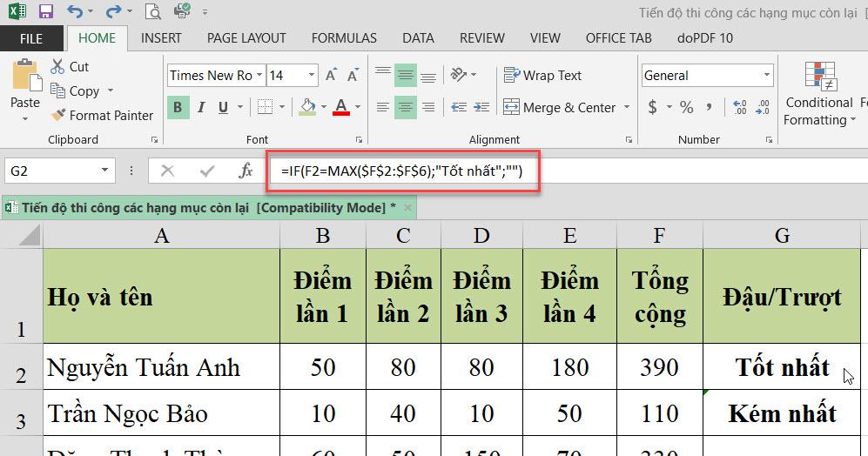Click Increase Decimal icon
Screen dimensions: 868x456
click(x=739, y=107)
